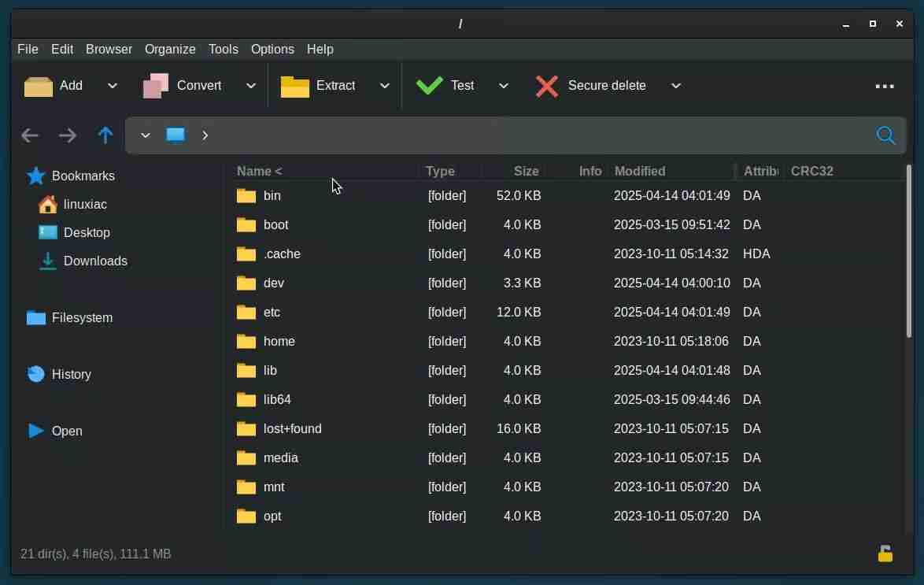Open the three-dots toolbar overflow menu
The image size is (924, 585).
tap(885, 86)
